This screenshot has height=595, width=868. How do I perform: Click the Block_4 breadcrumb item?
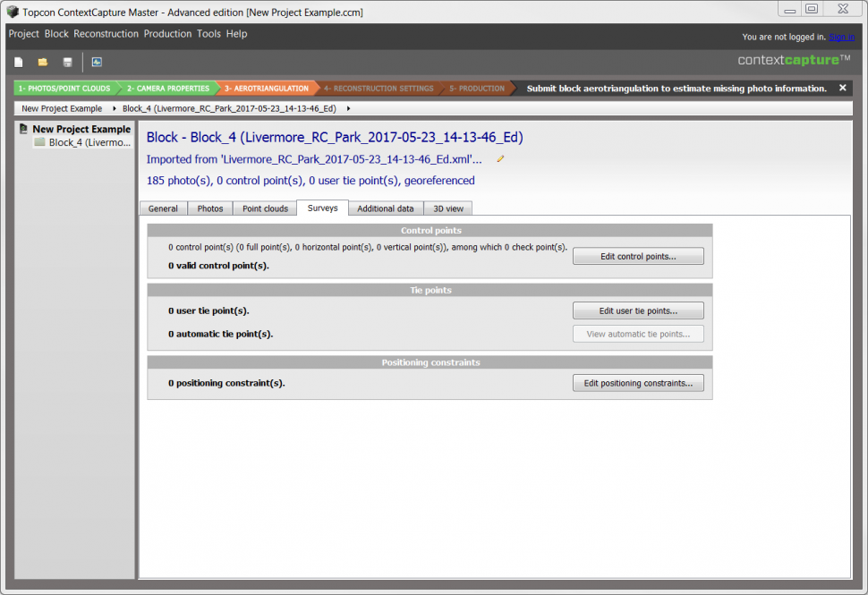tap(229, 108)
